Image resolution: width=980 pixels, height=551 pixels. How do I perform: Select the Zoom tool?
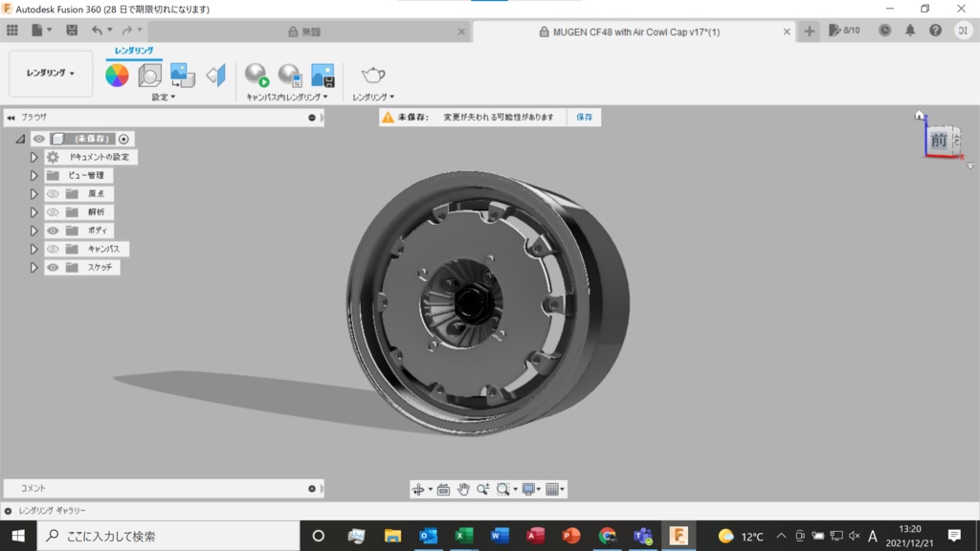tap(483, 489)
